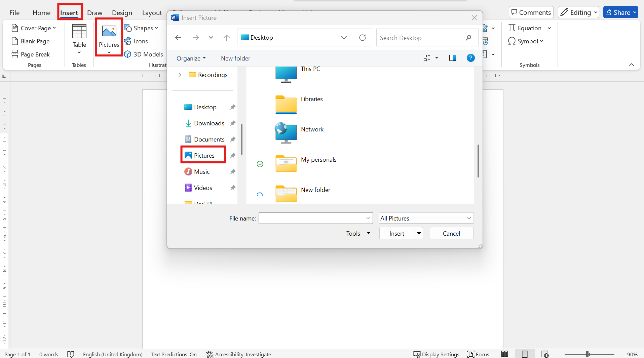Viewport: 644px width, 358px height.
Task: Switch to Print Layout view
Action: [525, 354]
